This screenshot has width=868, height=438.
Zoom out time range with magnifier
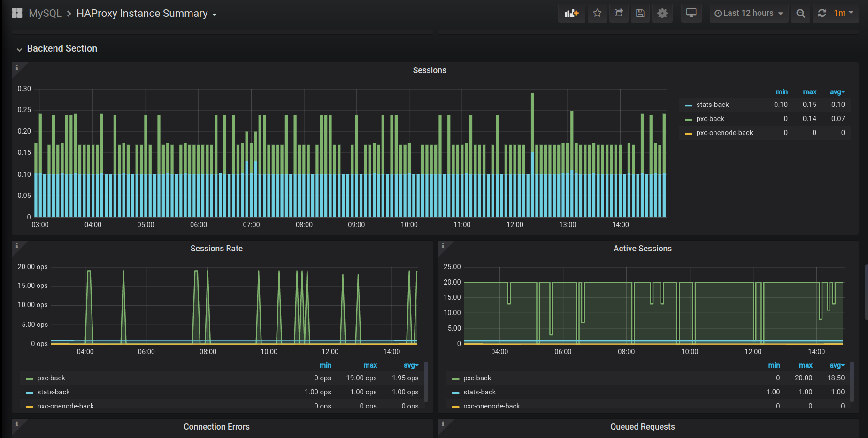pos(801,13)
